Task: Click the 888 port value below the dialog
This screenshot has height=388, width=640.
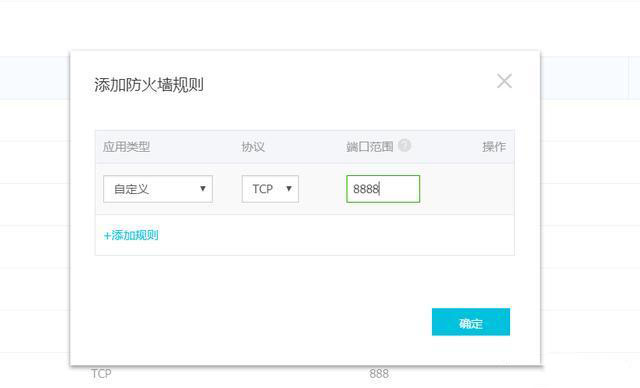Action: [x=379, y=373]
